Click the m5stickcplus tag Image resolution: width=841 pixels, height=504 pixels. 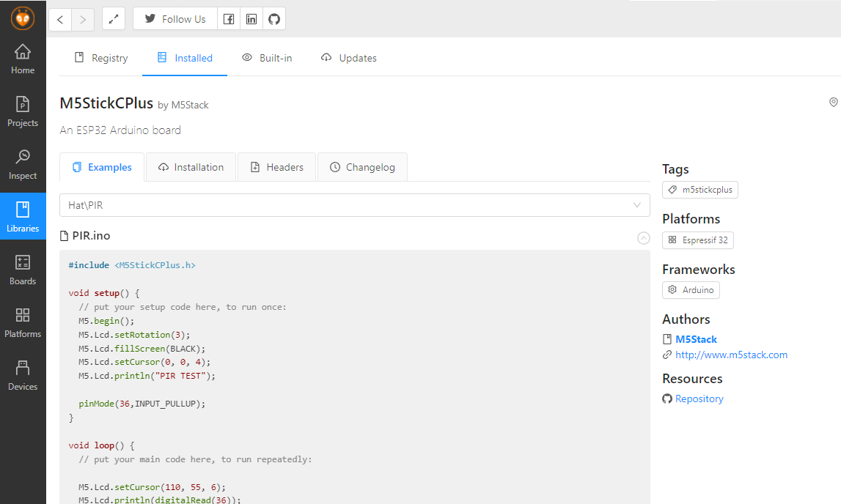point(700,190)
